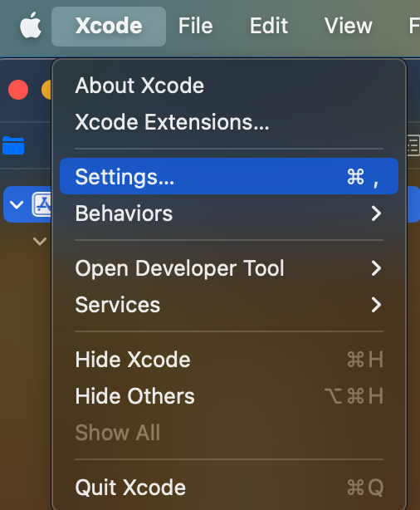420x510 pixels.
Task: Collapse the nested group chevron
Action: click(x=40, y=242)
